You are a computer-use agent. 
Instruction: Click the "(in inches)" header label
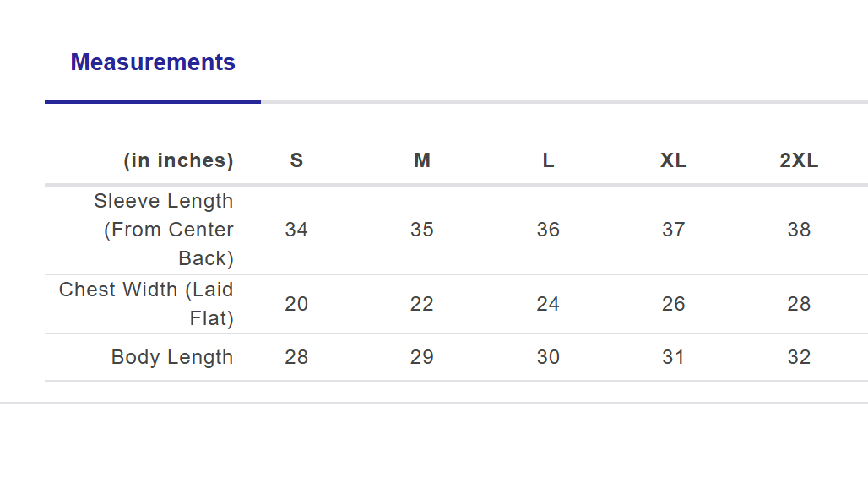click(178, 160)
